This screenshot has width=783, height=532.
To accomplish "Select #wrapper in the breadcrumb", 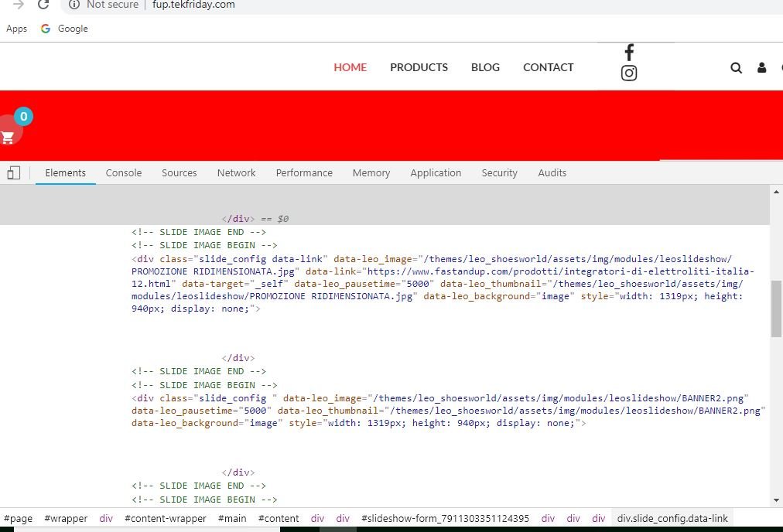I will pos(66,519).
